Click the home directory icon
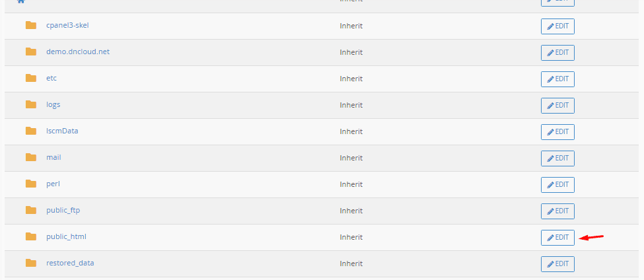 pos(20,1)
